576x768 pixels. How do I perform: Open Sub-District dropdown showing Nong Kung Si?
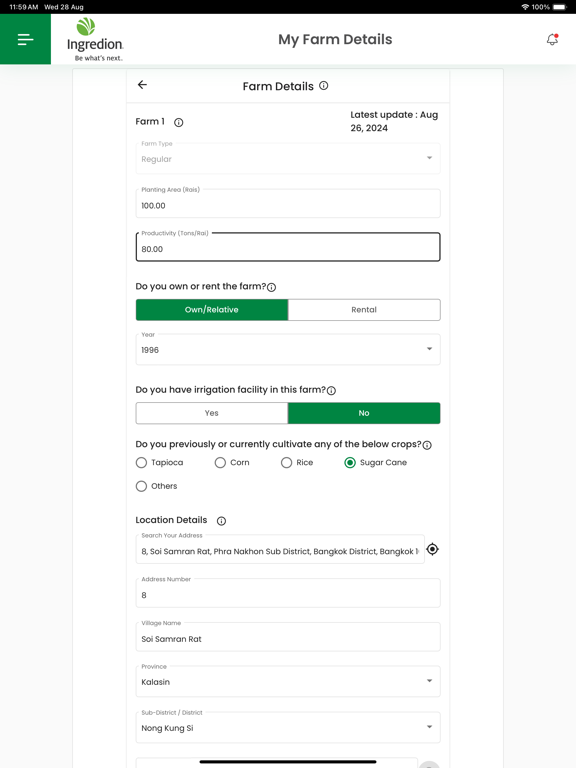(x=288, y=727)
